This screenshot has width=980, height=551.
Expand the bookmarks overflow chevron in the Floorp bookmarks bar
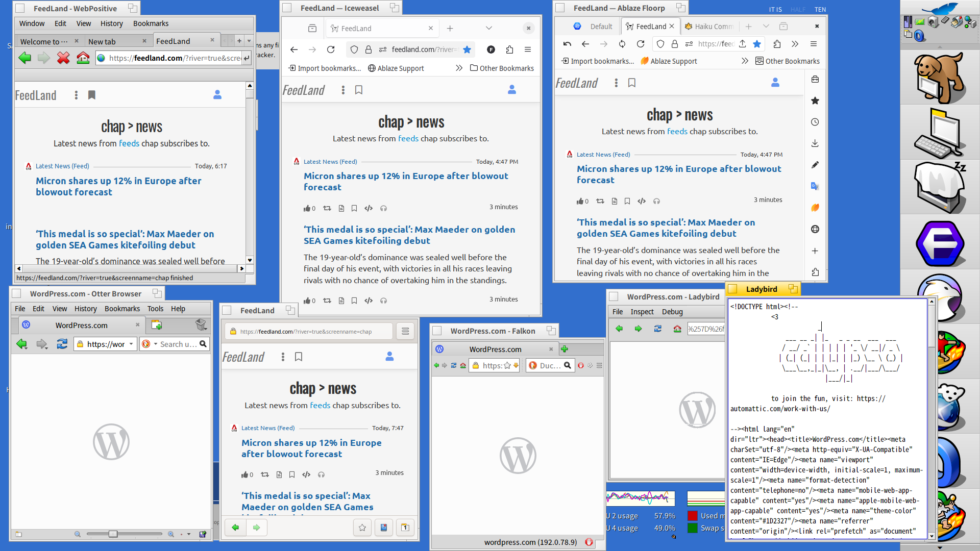(745, 61)
